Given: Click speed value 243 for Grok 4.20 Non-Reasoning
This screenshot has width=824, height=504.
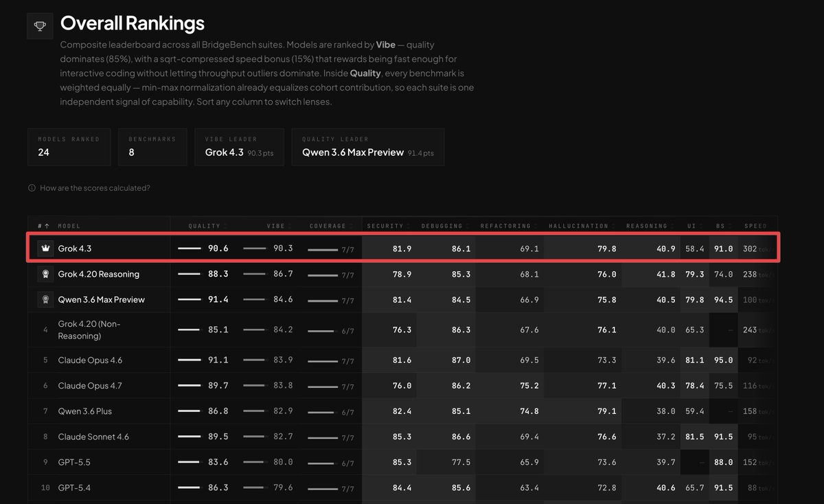Looking at the screenshot, I should (750, 330).
